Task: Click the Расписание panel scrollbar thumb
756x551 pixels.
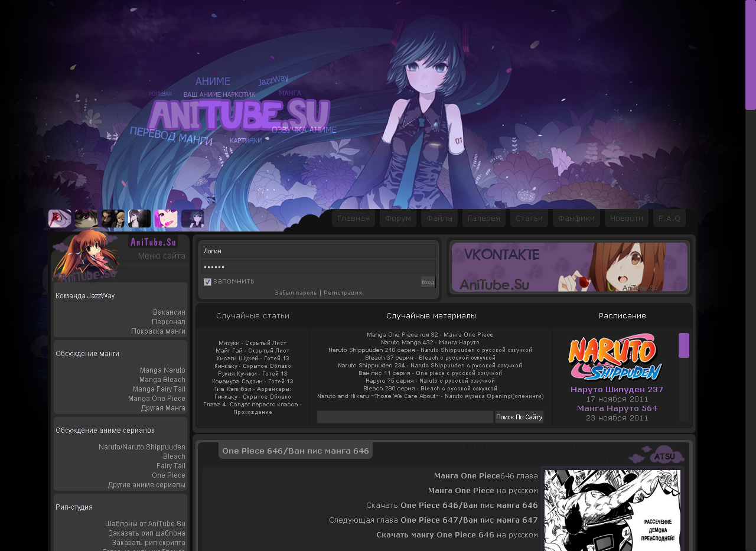Action: point(684,345)
